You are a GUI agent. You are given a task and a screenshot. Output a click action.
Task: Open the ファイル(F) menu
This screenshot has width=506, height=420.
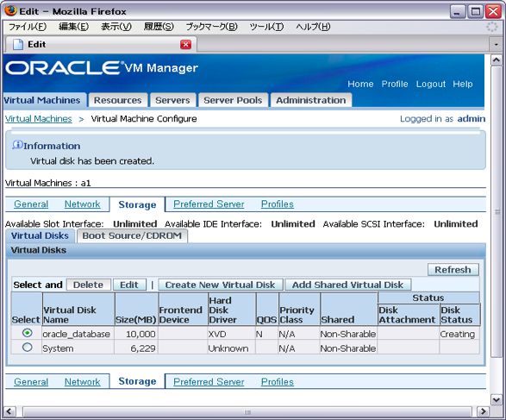tap(28, 27)
